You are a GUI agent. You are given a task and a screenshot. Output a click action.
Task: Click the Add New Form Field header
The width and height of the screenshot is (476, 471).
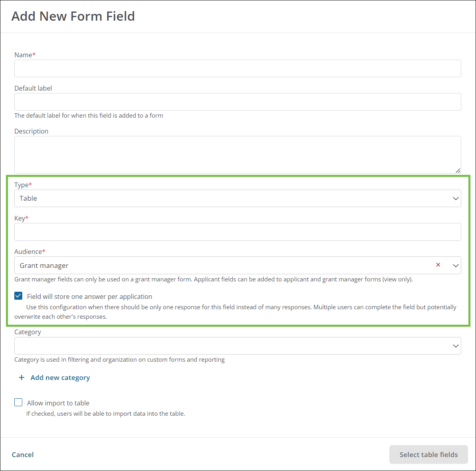coord(73,16)
